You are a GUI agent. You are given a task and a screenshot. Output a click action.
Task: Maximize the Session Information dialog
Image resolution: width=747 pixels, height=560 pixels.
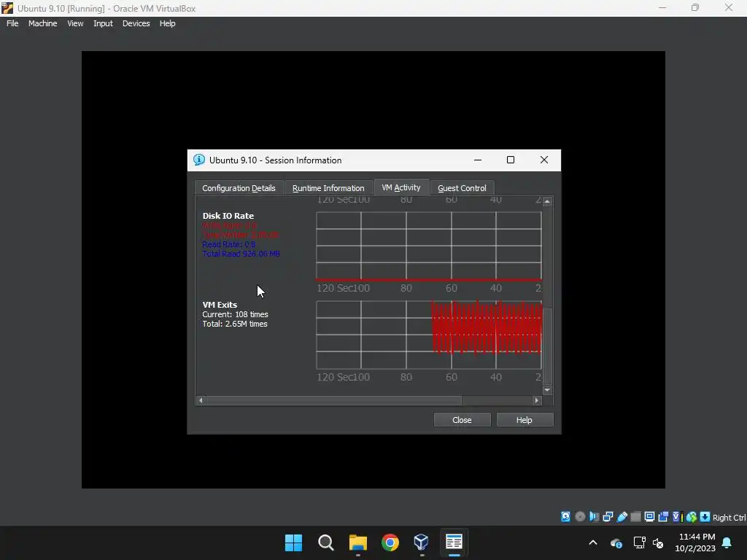pyautogui.click(x=511, y=160)
